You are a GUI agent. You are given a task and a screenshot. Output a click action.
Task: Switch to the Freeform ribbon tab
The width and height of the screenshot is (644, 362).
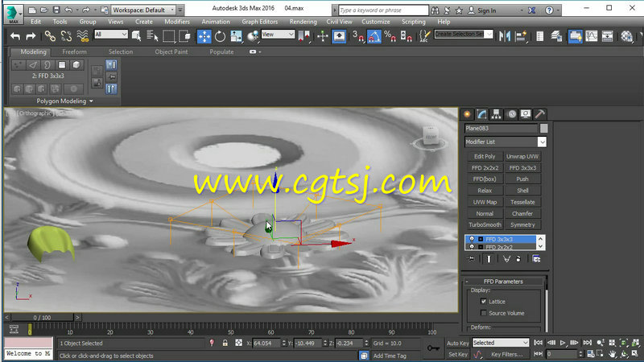point(74,51)
